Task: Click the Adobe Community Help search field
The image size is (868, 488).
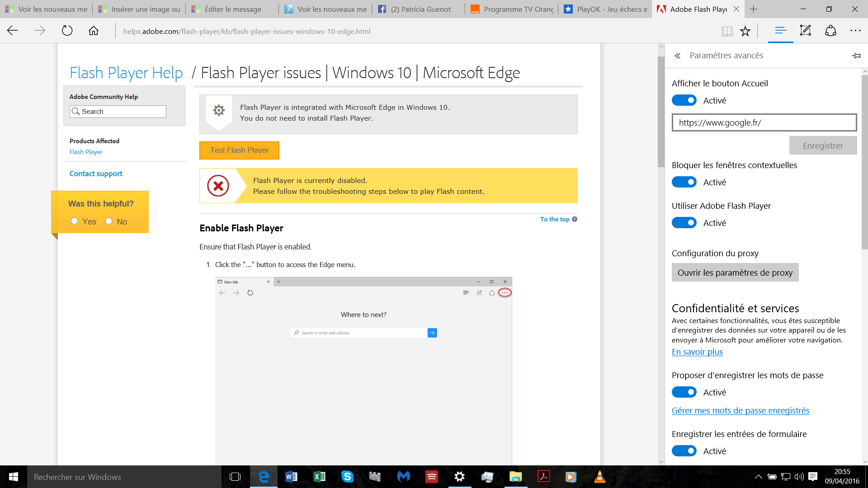Action: (x=118, y=112)
